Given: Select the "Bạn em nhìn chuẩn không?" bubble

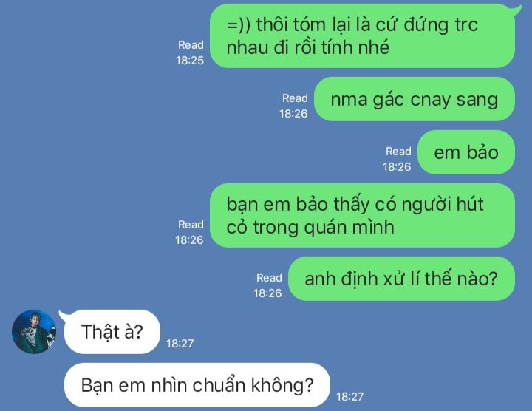Looking at the screenshot, I should click(197, 385).
